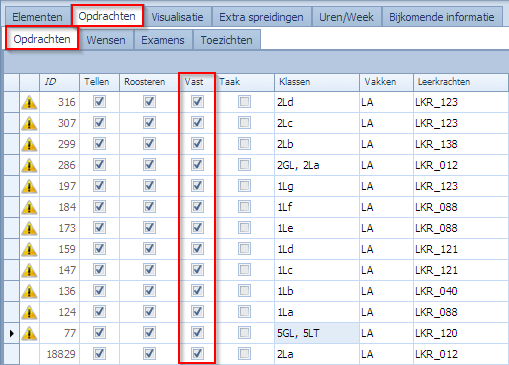Image resolution: width=509 pixels, height=365 pixels.
Task: Click the warning icon for assignment 316
Action: click(29, 102)
